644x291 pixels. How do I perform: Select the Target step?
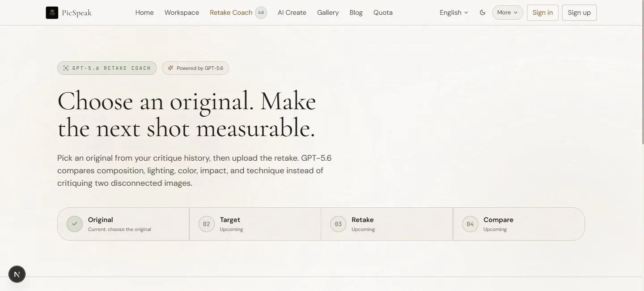[x=255, y=224]
